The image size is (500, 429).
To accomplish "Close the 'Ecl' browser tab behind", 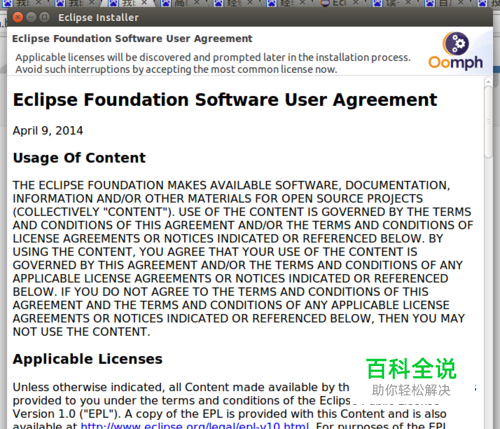I will 355,3.
